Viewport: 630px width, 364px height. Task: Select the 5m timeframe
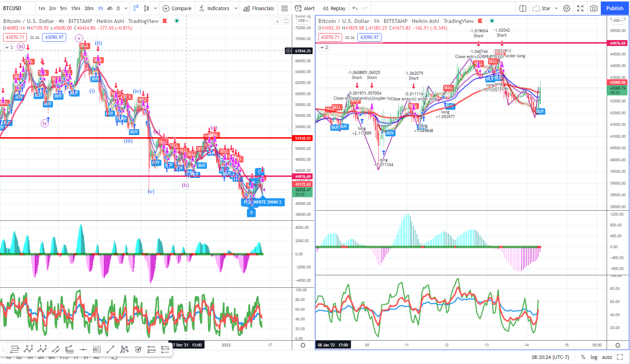[64, 8]
